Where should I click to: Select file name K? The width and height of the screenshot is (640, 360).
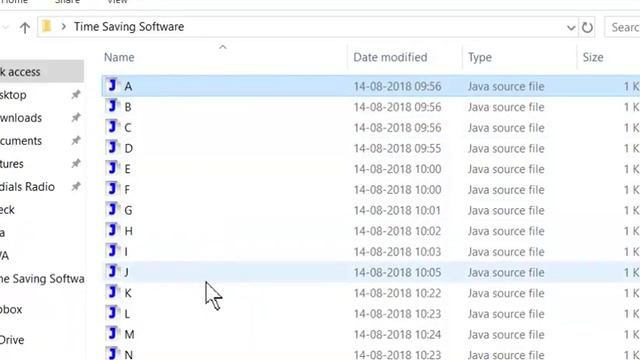128,293
